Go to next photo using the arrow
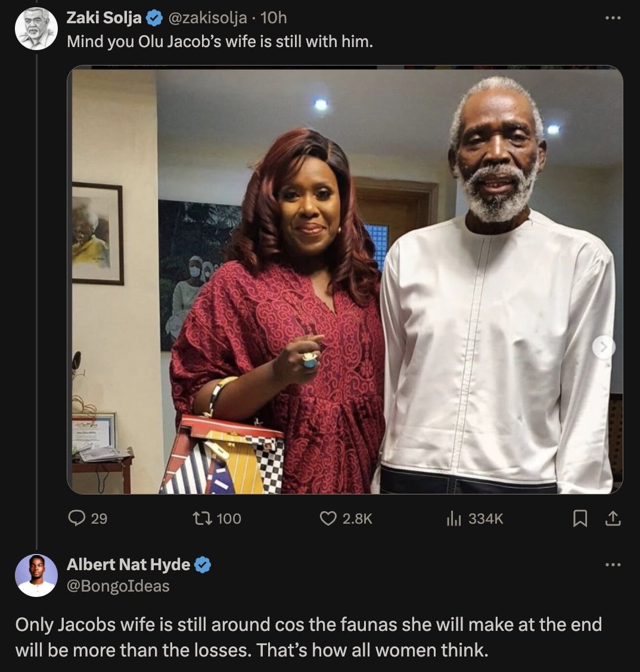Screen dimensions: 640x672 (603, 347)
